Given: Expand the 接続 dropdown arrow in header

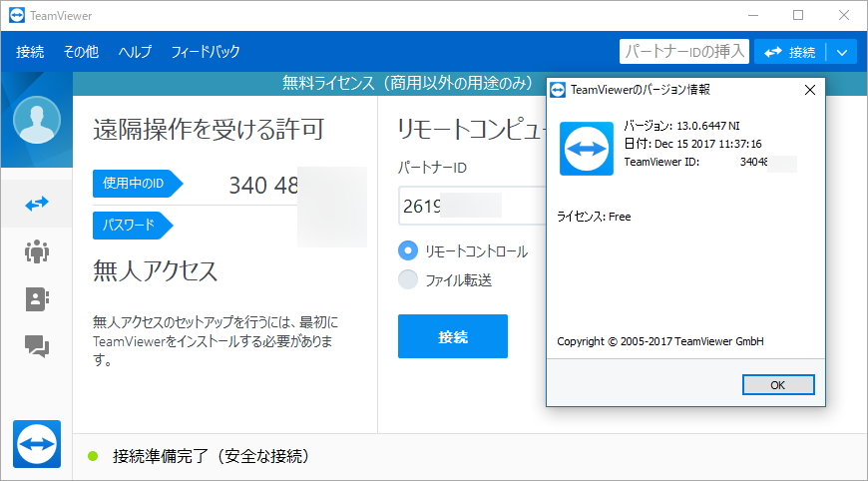Looking at the screenshot, I should tap(842, 53).
